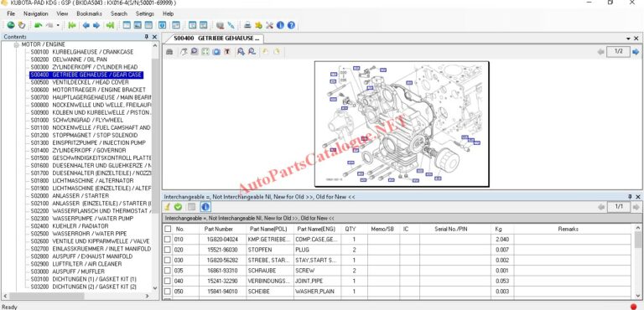The image size is (644, 310).
Task: Tick the checkbox for part 030 STREBE
Action: 168,261
